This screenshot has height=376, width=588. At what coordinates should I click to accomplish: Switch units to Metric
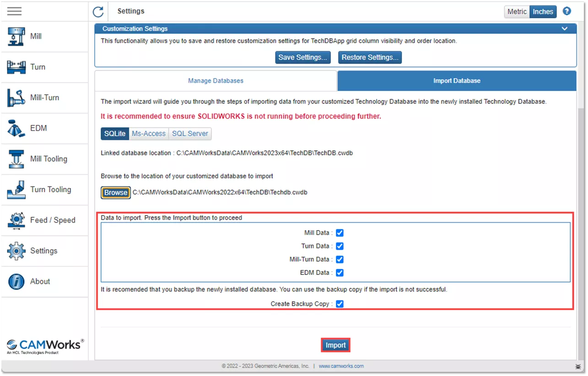click(517, 12)
